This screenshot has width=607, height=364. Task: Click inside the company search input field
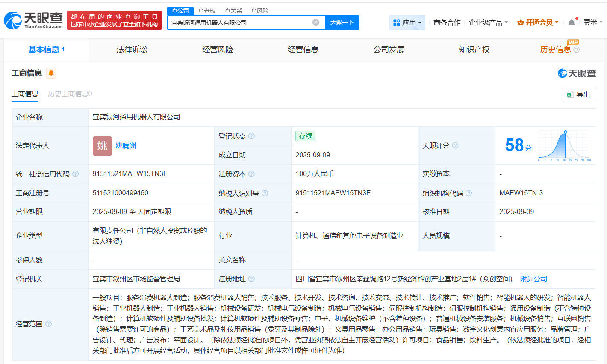point(239,22)
